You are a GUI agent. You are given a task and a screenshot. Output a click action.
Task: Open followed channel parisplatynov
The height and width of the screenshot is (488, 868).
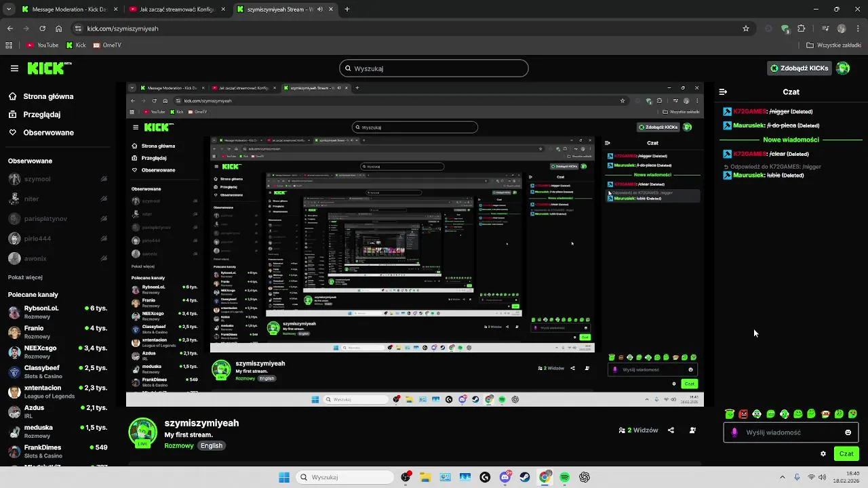(x=57, y=219)
